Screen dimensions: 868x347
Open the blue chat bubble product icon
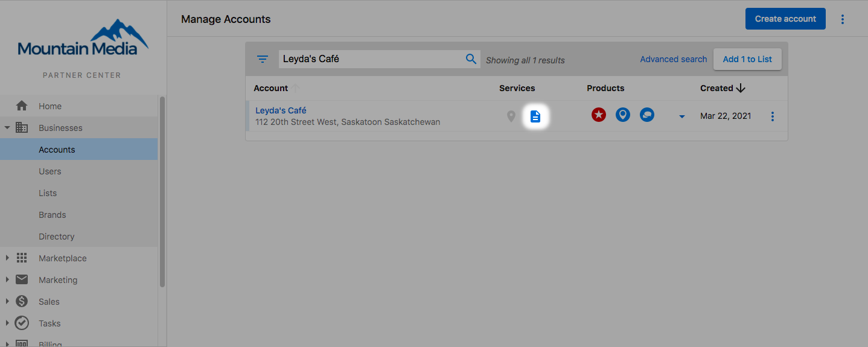pyautogui.click(x=647, y=115)
